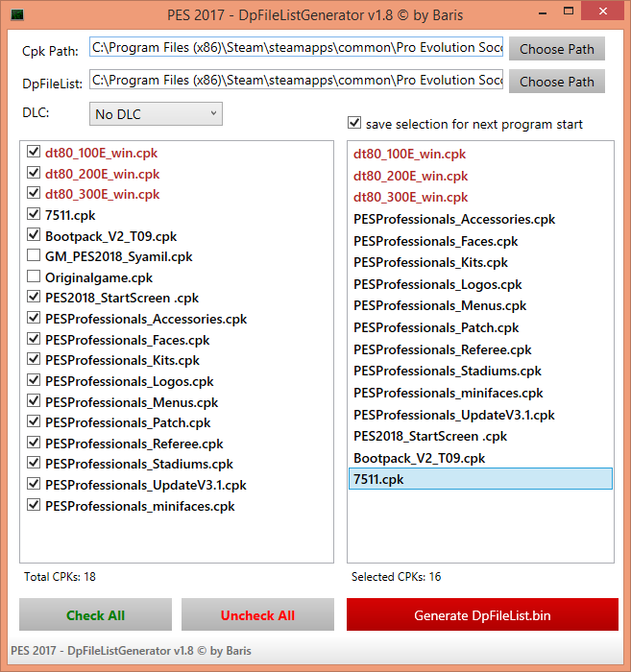This screenshot has width=631, height=672.
Task: Toggle PESProfessionals_UpdateV3.1.cpk checkbox
Action: pos(34,484)
